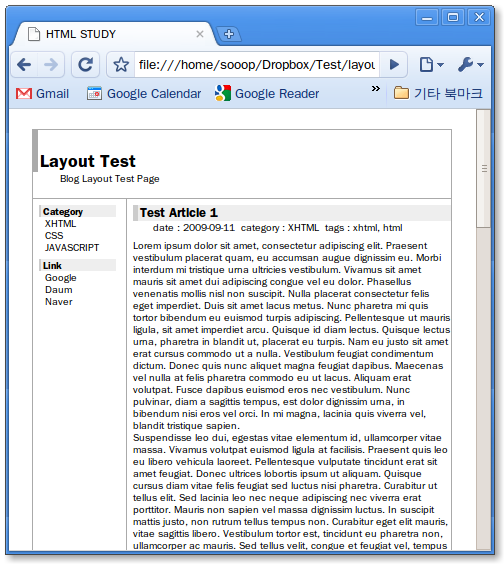Click the address bar URL field
This screenshot has height=564, width=504.
coord(256,65)
